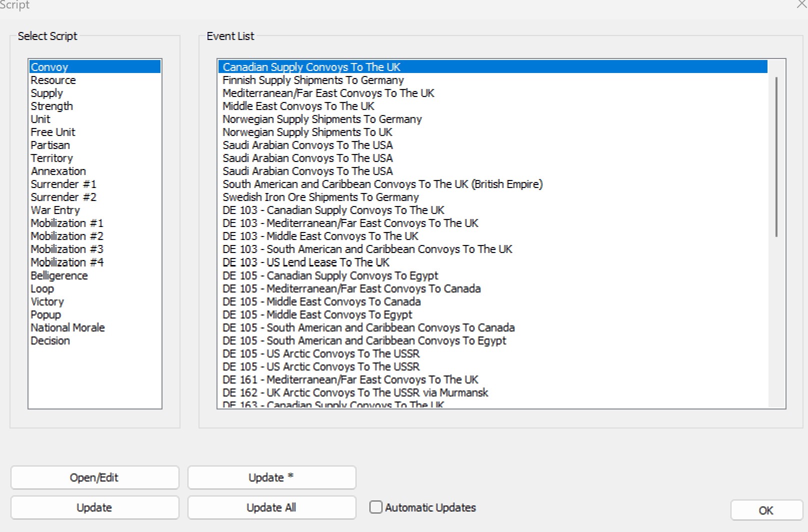The width and height of the screenshot is (808, 532).
Task: Select the War Entry script
Action: pyautogui.click(x=55, y=210)
